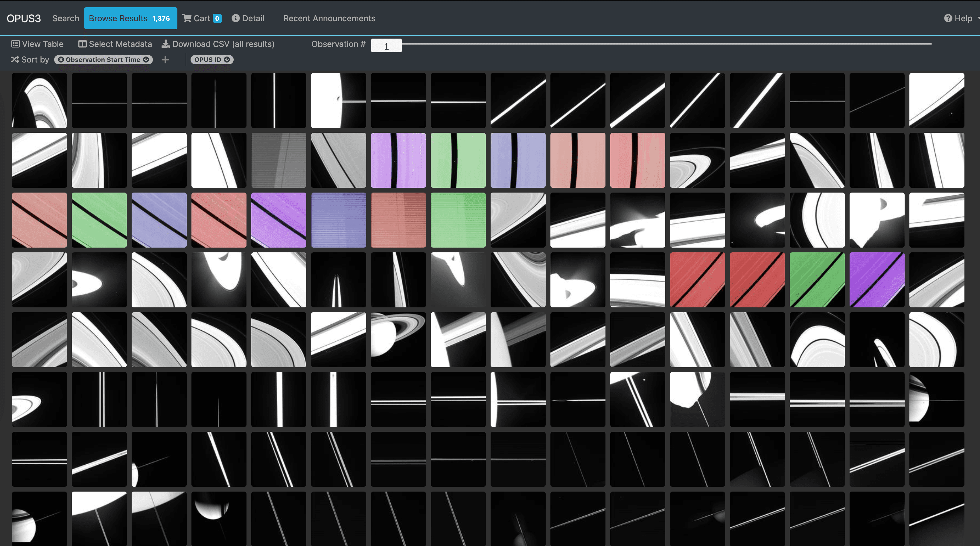This screenshot has width=980, height=546.
Task: Click the View Table list icon
Action: tap(15, 44)
